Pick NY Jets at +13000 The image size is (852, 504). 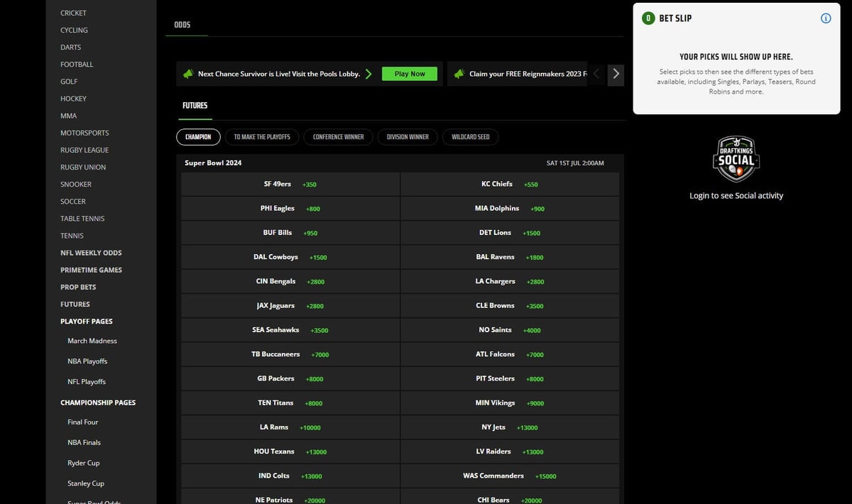pyautogui.click(x=510, y=427)
